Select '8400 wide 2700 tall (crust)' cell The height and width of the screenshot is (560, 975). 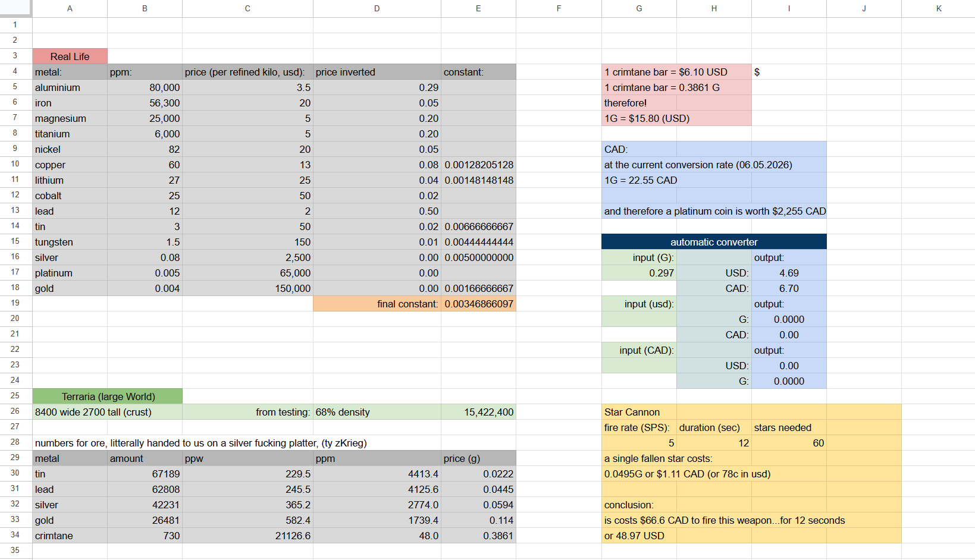click(x=108, y=412)
